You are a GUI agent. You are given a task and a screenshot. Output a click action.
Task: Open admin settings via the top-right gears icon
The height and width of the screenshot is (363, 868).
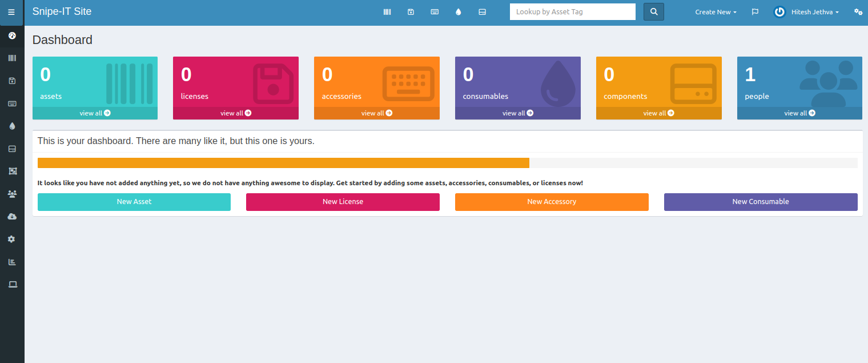[x=858, y=12]
